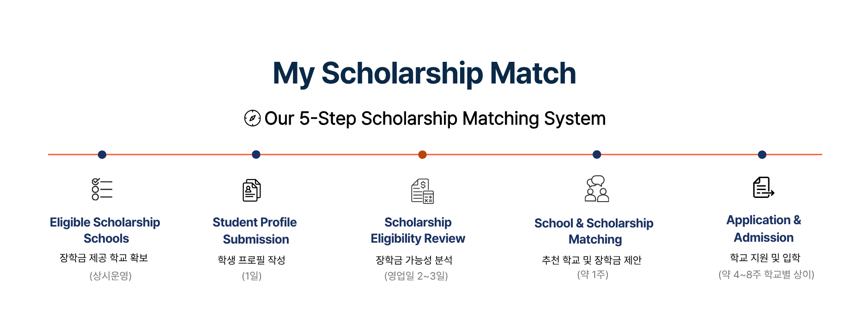Select the first timeline dot
The width and height of the screenshot is (868, 322).
tap(102, 155)
